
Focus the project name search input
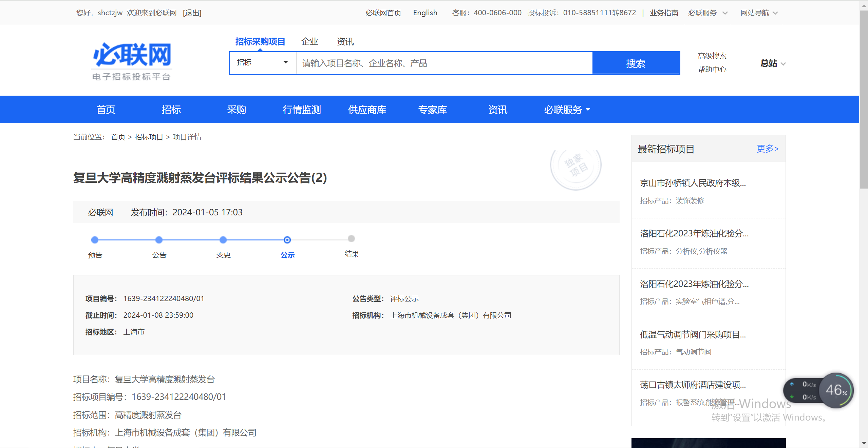click(x=444, y=63)
